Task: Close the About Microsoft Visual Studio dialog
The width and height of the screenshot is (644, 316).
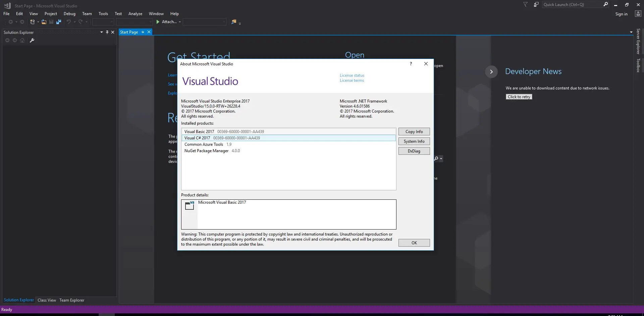Action: pos(426,64)
